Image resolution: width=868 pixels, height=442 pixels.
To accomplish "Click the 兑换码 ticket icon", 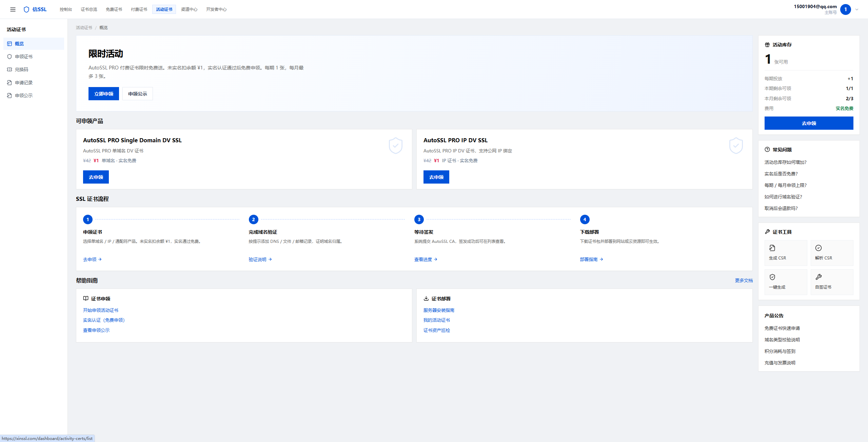I will pyautogui.click(x=9, y=69).
